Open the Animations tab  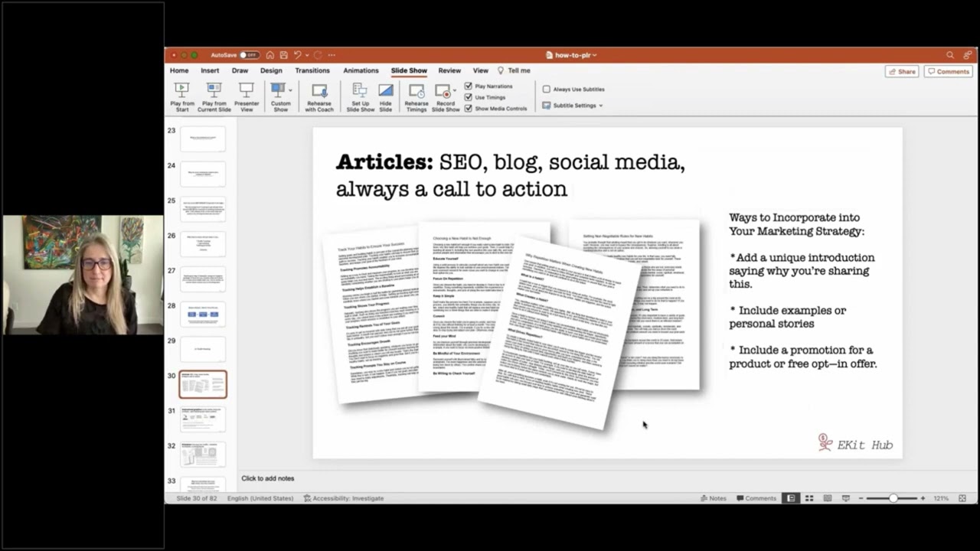click(x=361, y=70)
